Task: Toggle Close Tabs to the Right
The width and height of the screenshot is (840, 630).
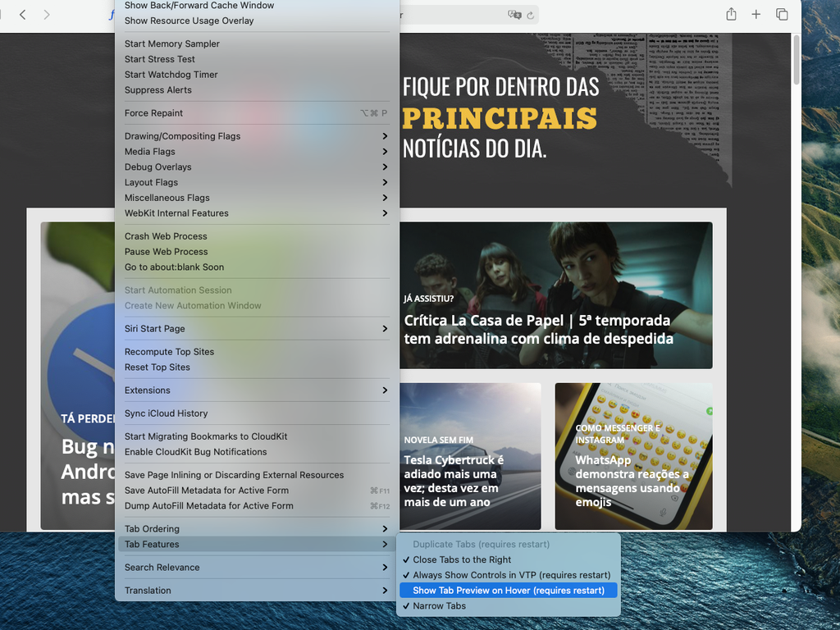Action: tap(509, 559)
